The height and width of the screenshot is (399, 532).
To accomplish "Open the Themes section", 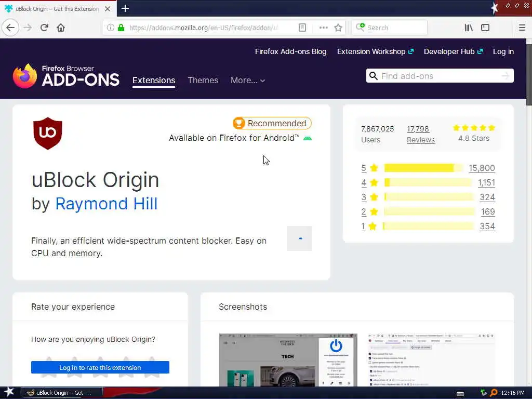I will click(203, 80).
